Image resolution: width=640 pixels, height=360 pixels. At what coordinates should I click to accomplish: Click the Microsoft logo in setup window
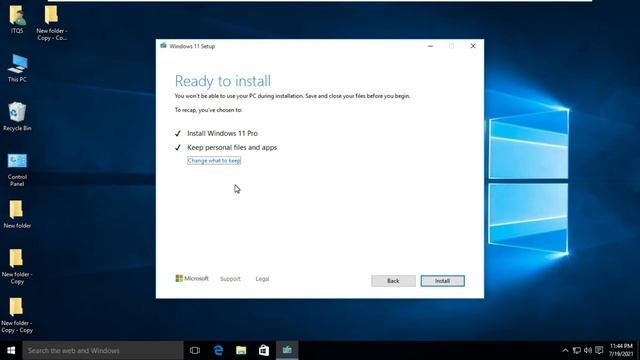click(192, 278)
